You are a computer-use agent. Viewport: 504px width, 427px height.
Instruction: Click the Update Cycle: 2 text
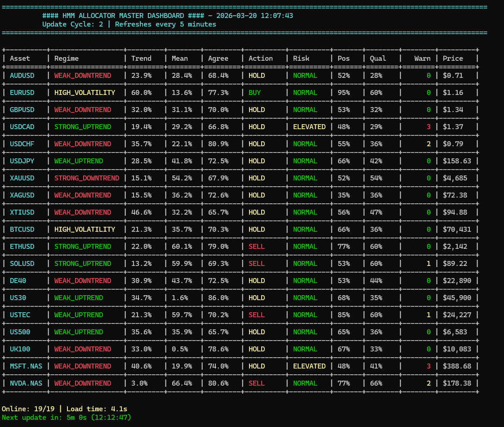click(x=73, y=24)
